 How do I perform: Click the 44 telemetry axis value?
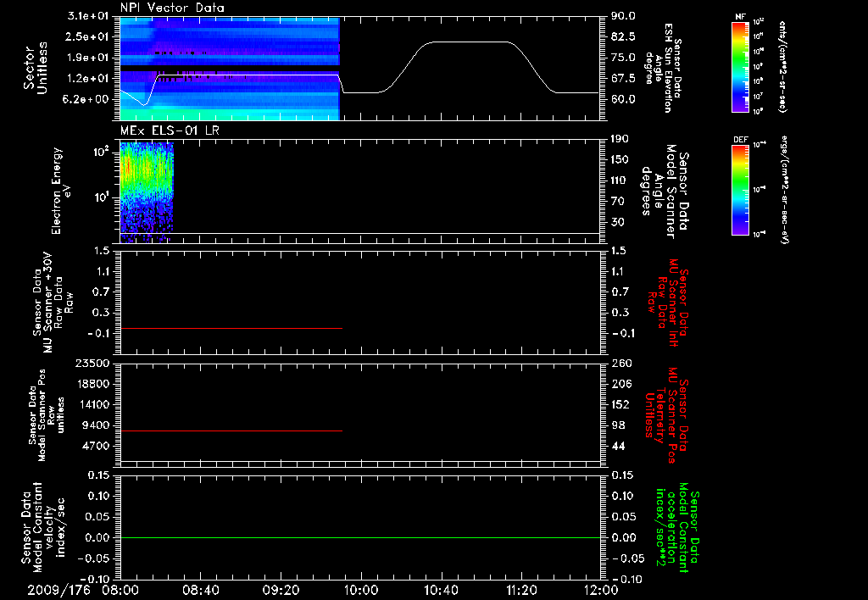tap(617, 446)
